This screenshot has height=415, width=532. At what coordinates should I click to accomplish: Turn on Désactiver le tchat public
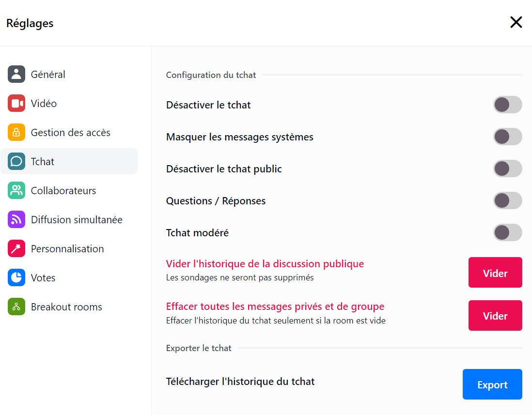pyautogui.click(x=507, y=169)
